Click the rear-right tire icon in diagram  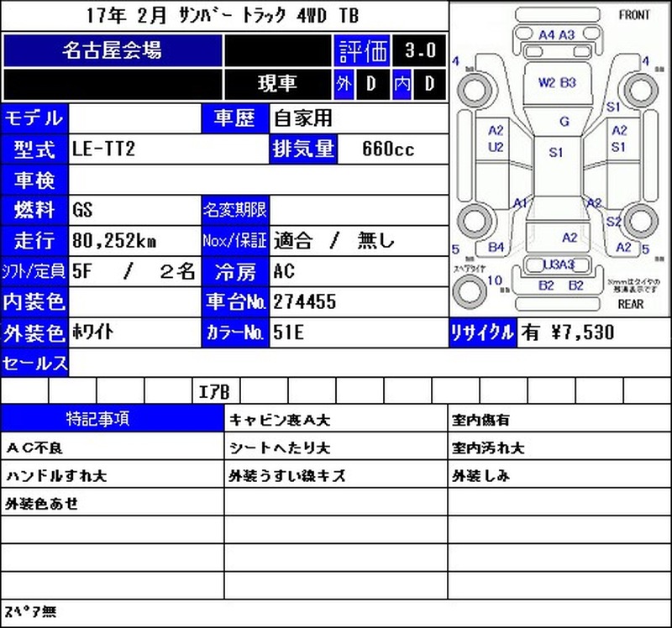tap(641, 222)
